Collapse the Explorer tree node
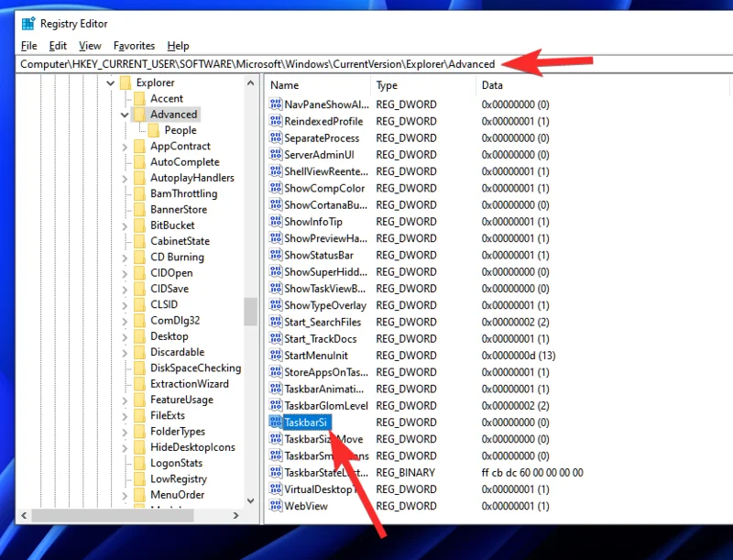The image size is (733, 560). [111, 82]
